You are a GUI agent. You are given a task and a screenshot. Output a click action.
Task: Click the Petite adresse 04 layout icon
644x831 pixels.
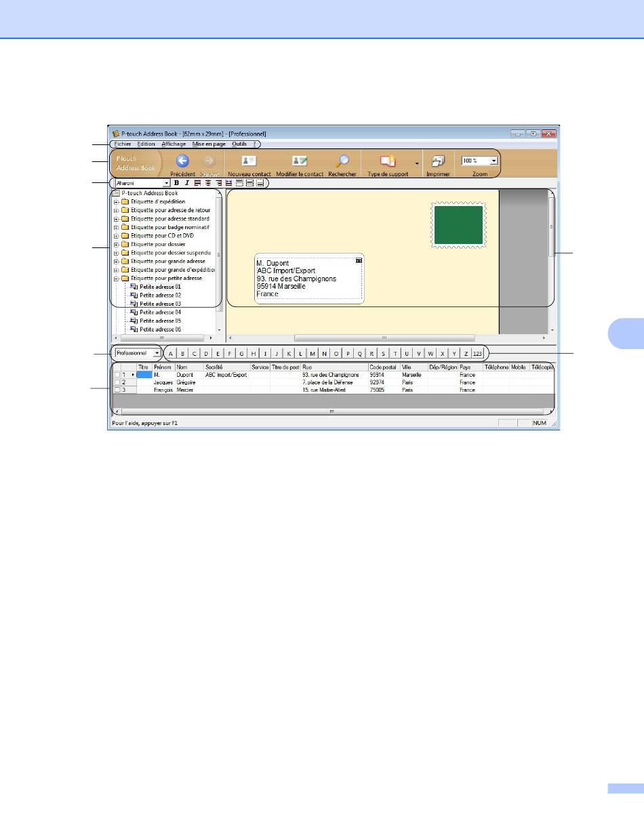(134, 312)
